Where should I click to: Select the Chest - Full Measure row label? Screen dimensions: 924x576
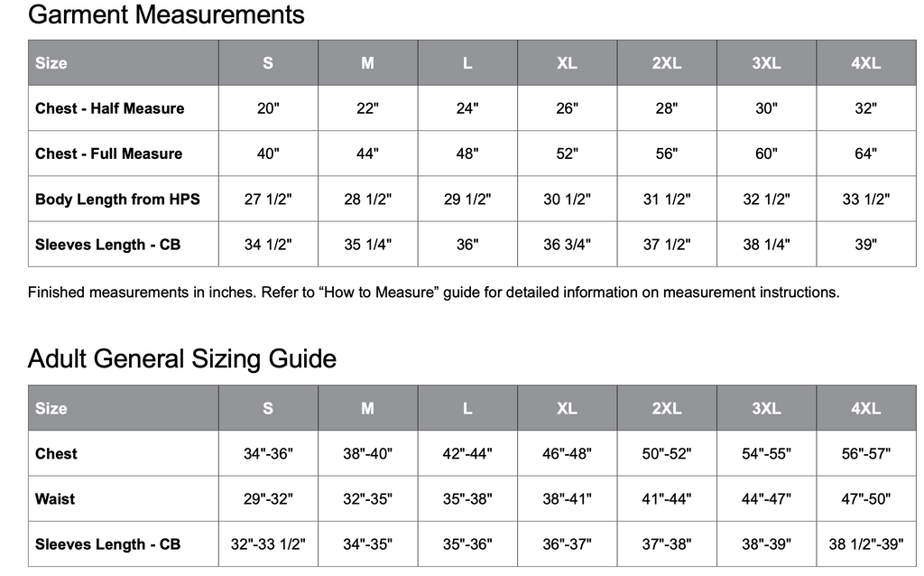(108, 153)
